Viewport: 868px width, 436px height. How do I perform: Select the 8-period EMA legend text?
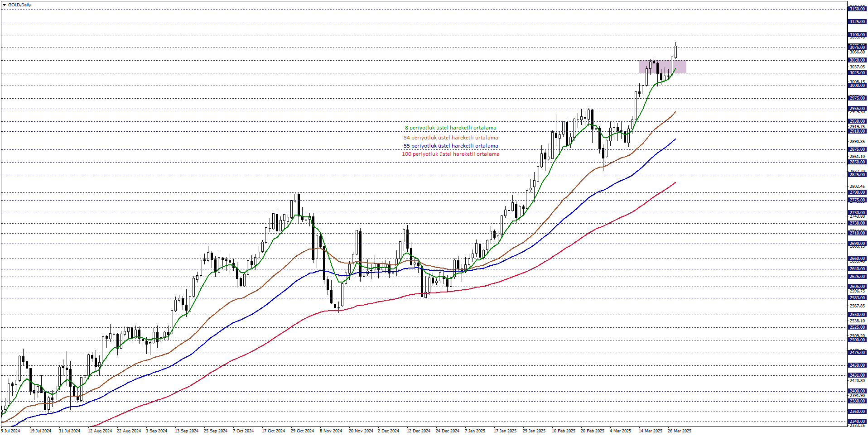(x=451, y=128)
